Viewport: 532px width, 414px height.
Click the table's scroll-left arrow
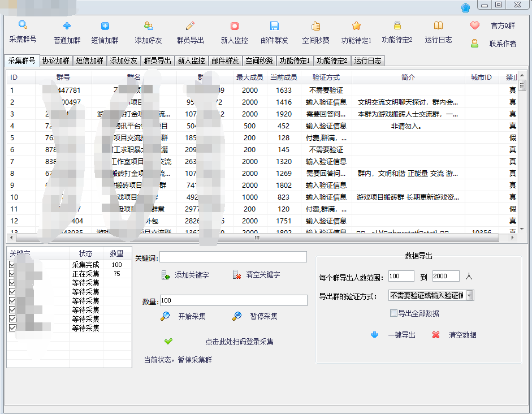pyautogui.click(x=11, y=238)
